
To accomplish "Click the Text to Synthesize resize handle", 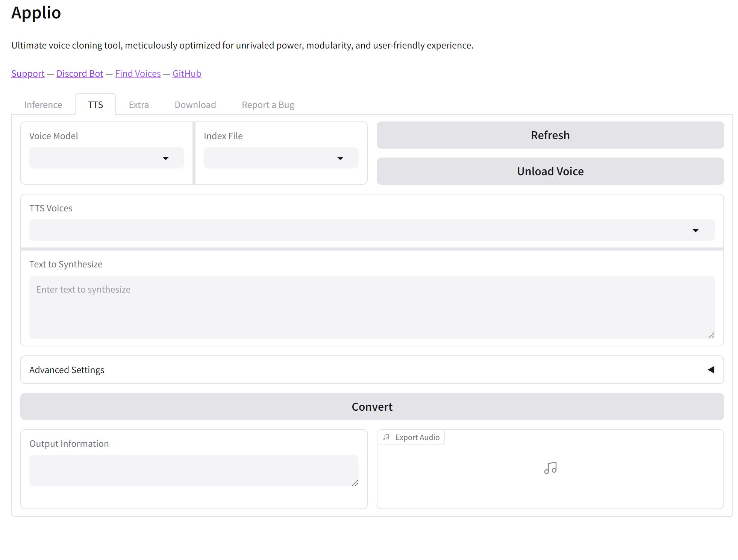I will coord(711,335).
